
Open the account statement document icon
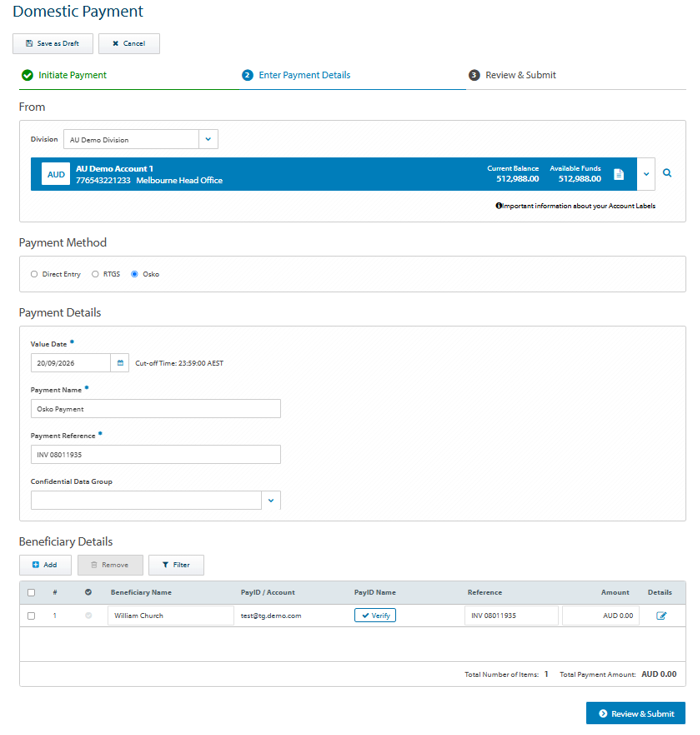[x=619, y=174]
